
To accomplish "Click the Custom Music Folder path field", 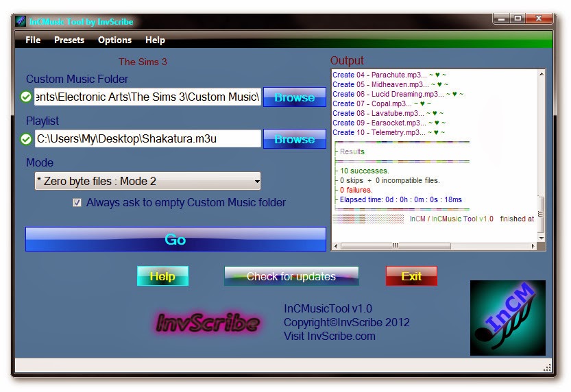I will pos(147,97).
